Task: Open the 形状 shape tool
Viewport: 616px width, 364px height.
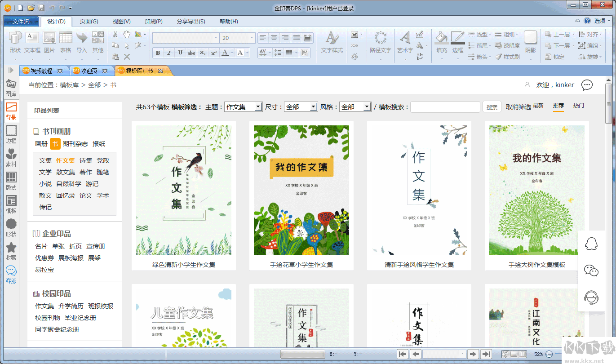Action: coord(15,42)
